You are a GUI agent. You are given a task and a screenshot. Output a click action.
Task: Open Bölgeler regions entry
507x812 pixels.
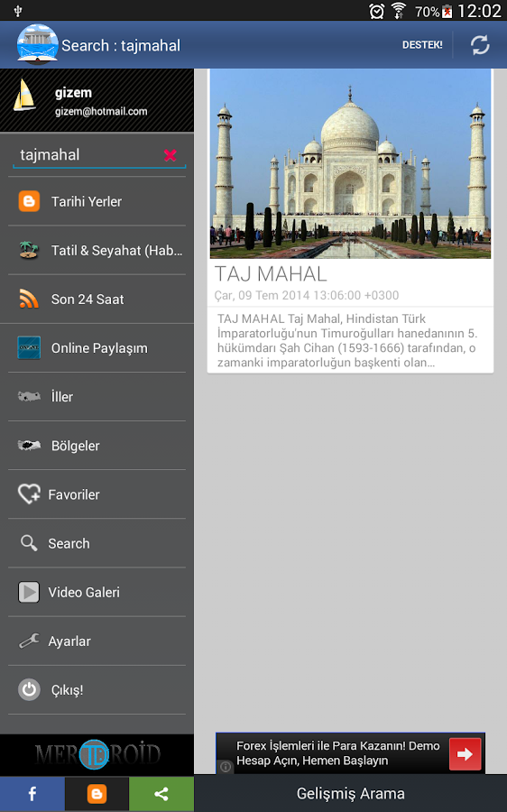click(x=97, y=446)
